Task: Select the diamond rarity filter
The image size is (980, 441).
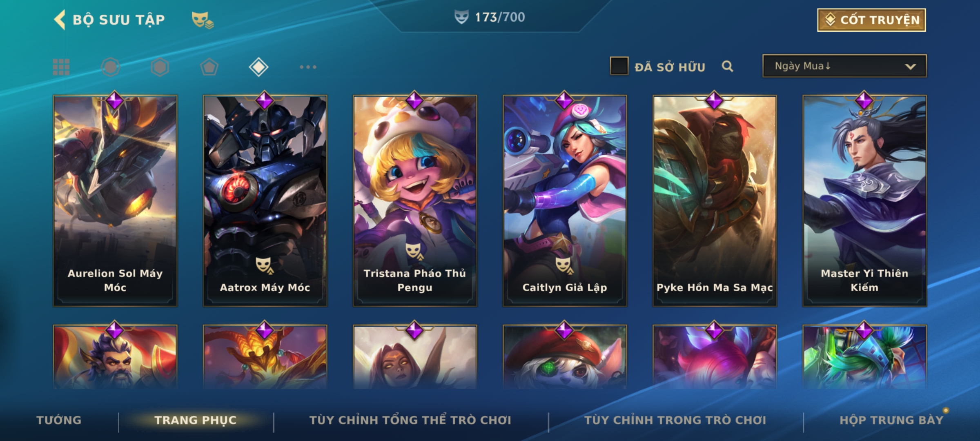Action: 258,67
